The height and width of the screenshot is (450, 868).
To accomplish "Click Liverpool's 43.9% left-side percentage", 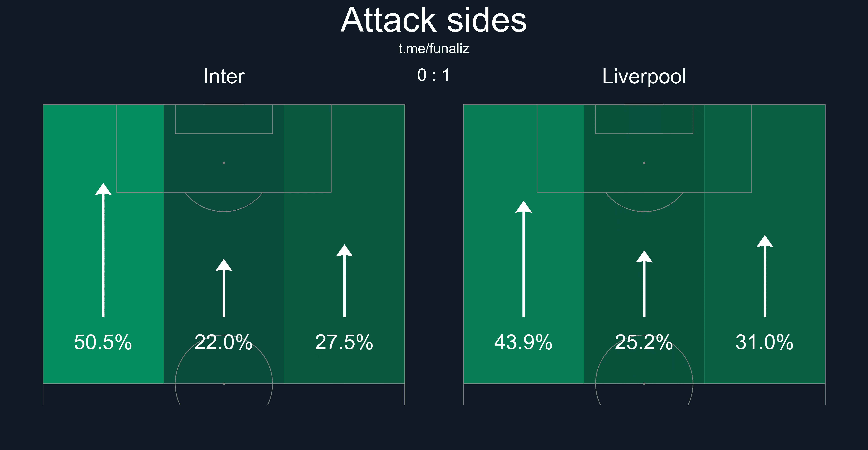I will tap(523, 342).
